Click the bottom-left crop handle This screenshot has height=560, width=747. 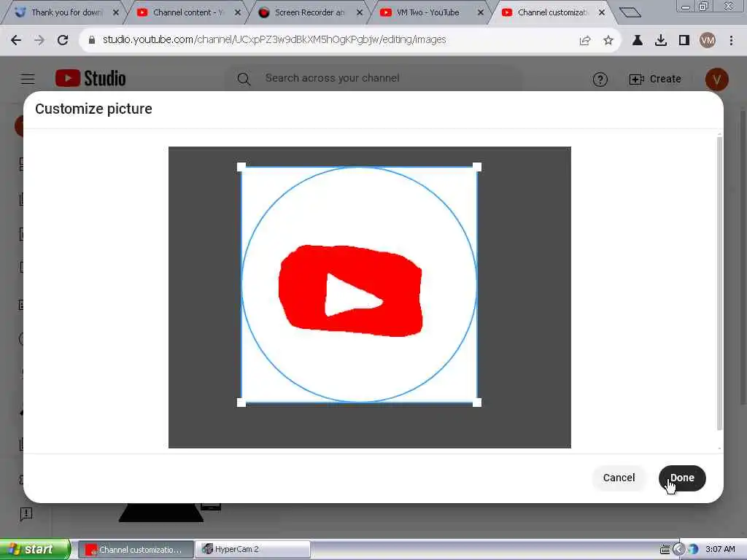pyautogui.click(x=241, y=402)
